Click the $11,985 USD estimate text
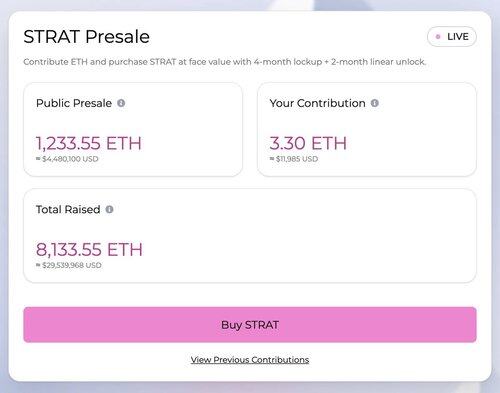This screenshot has width=500, height=393. 294,159
